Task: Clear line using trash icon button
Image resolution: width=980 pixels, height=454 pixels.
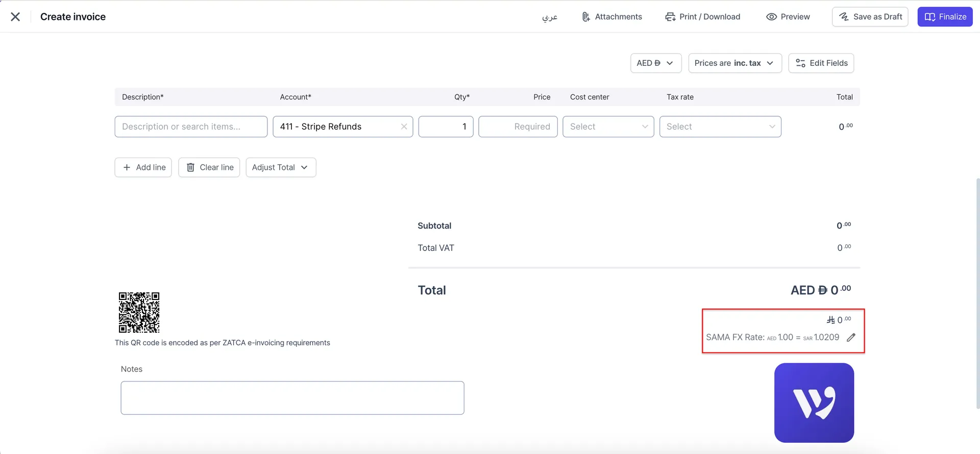Action: click(209, 167)
